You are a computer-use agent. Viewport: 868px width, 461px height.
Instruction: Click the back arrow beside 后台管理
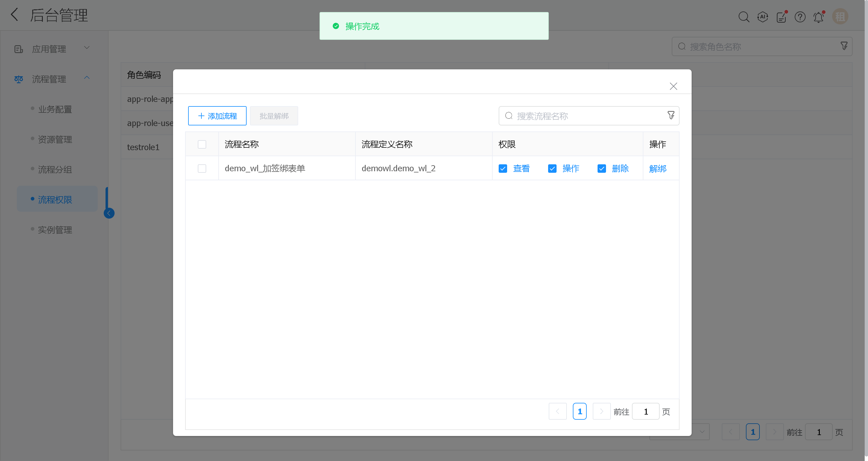tap(14, 15)
